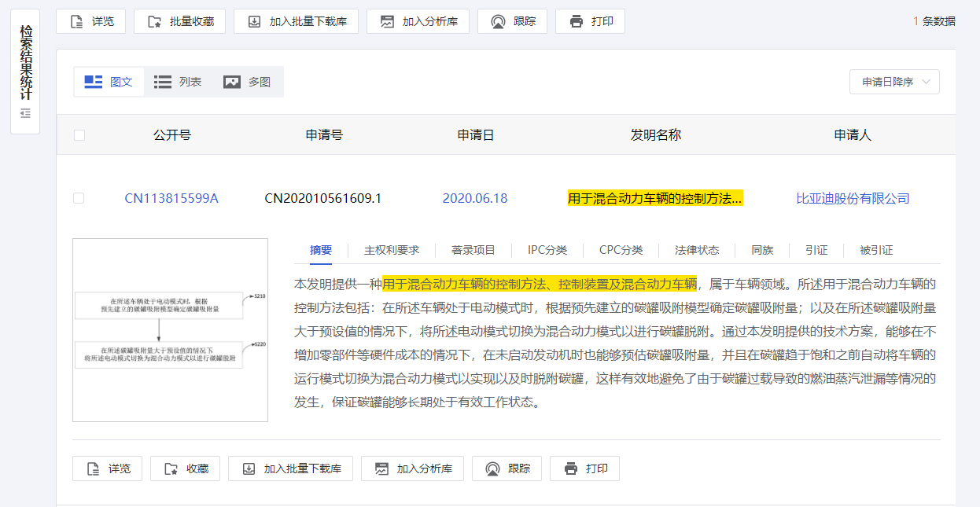The image size is (980, 507).
Task: Open 加入分析库 via its analysis icon
Action: point(387,20)
